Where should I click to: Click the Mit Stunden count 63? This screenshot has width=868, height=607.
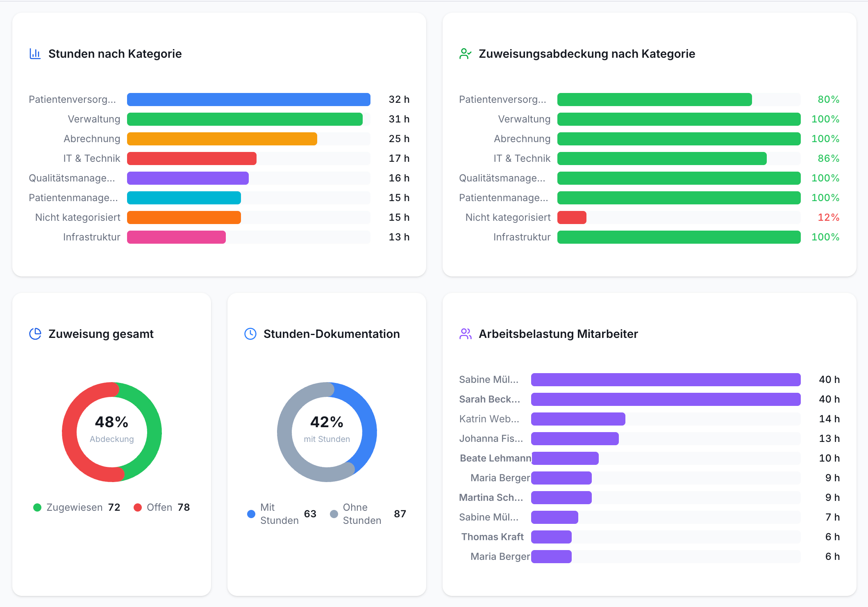310,514
